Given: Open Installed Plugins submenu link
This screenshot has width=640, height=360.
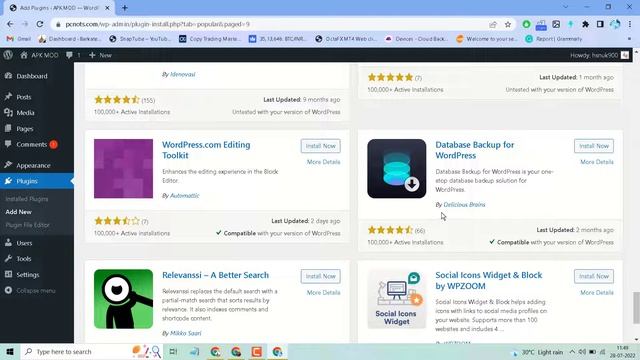Looking at the screenshot, I should pos(27,199).
